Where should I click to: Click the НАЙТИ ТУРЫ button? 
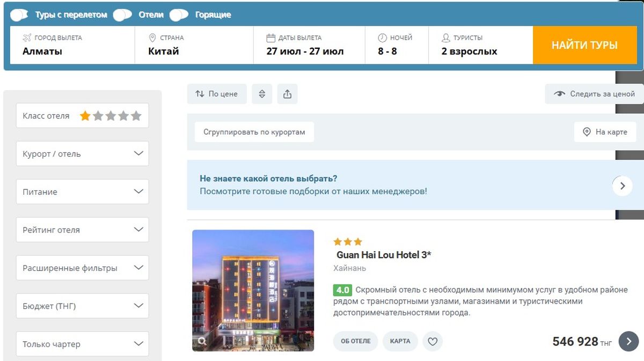click(584, 45)
